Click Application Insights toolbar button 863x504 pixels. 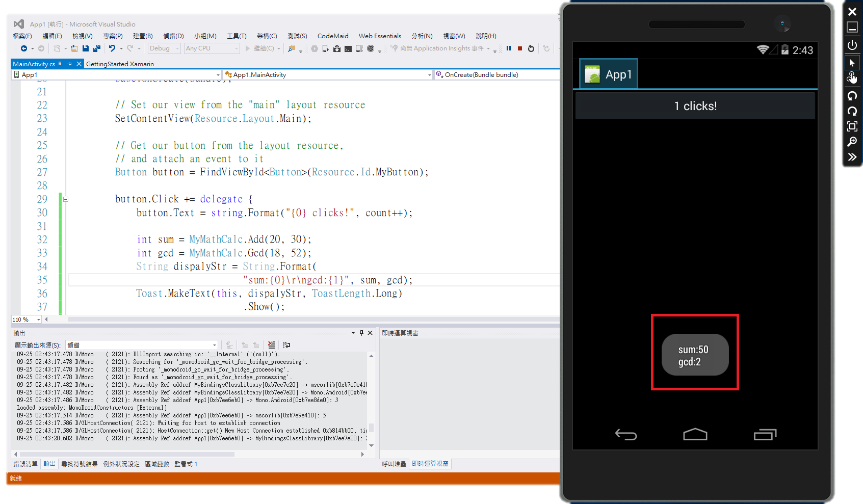point(437,48)
